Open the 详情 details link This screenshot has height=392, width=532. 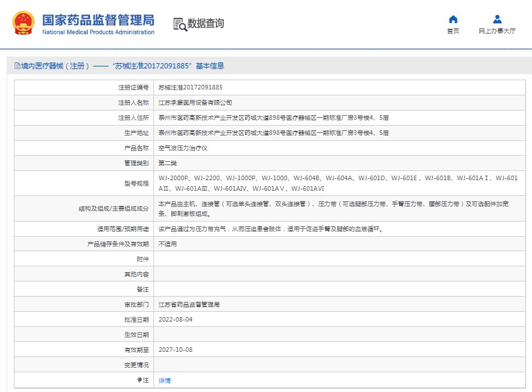tap(165, 380)
